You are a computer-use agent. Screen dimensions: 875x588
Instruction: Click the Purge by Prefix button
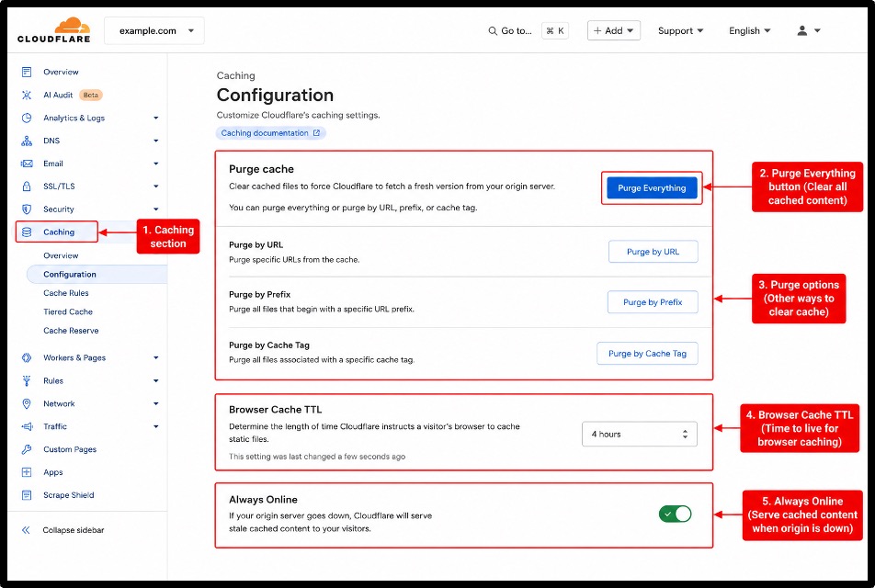653,302
